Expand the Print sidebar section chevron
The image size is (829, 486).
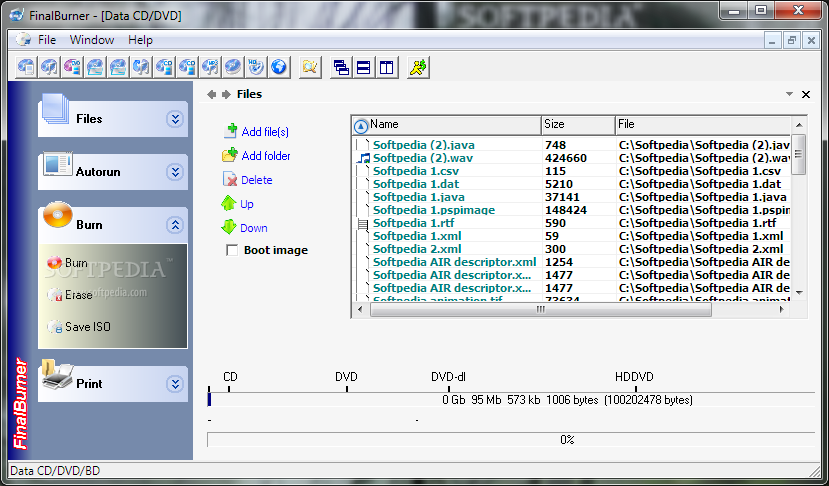click(174, 383)
